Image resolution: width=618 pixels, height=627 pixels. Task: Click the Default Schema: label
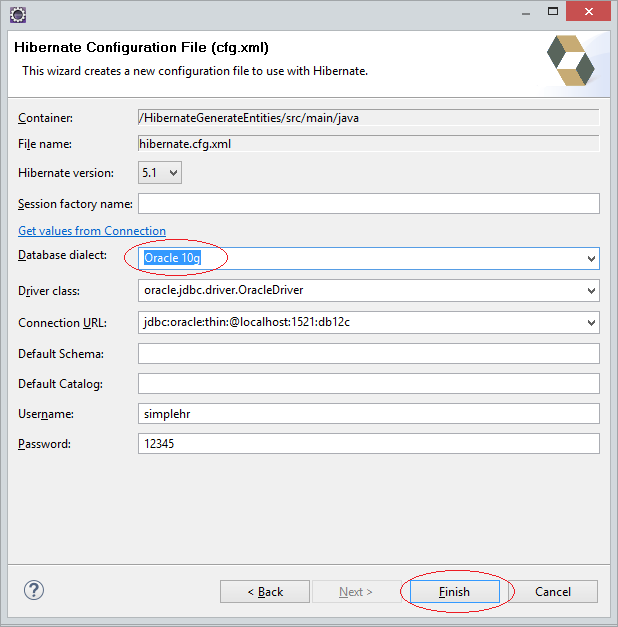(61, 354)
